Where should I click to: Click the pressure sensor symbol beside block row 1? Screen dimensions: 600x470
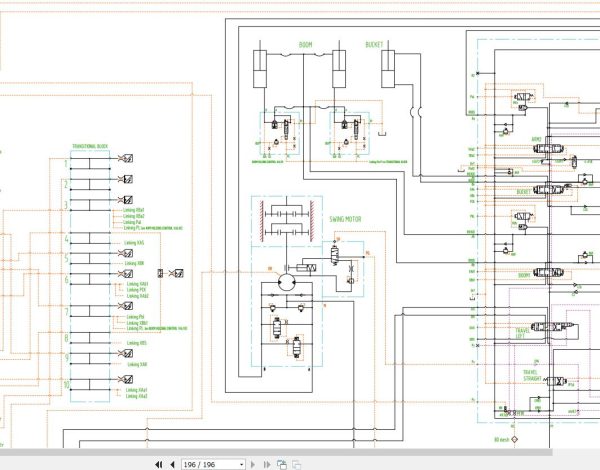[x=126, y=158]
